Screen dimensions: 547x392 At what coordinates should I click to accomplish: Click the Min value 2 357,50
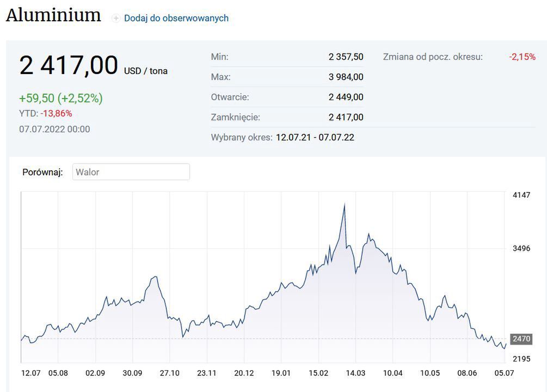pos(346,57)
